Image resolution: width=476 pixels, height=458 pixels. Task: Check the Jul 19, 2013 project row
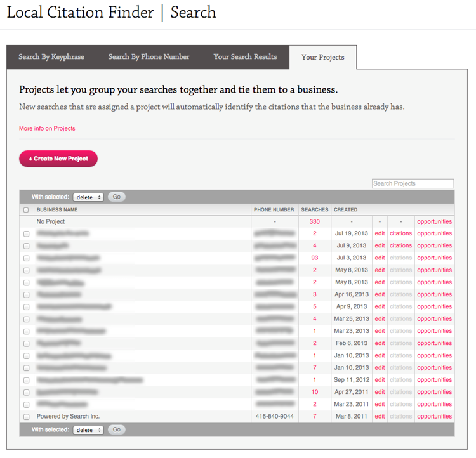click(x=27, y=234)
